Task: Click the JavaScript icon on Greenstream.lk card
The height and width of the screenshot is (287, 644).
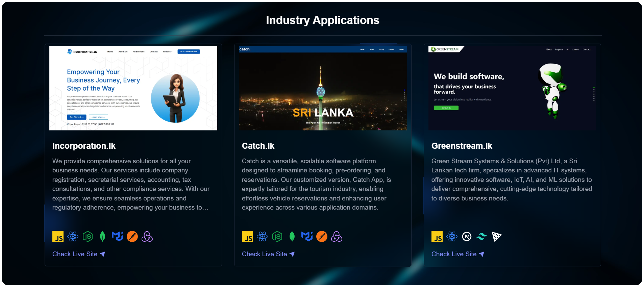Action: [437, 237]
